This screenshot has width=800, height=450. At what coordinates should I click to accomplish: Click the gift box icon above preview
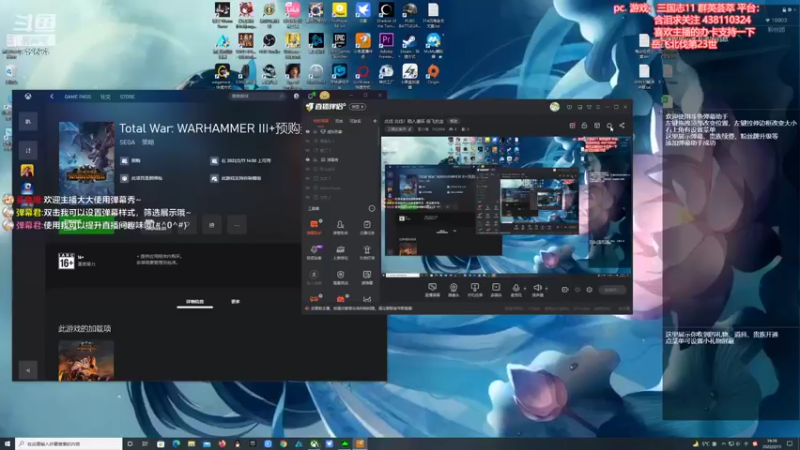coord(572,126)
